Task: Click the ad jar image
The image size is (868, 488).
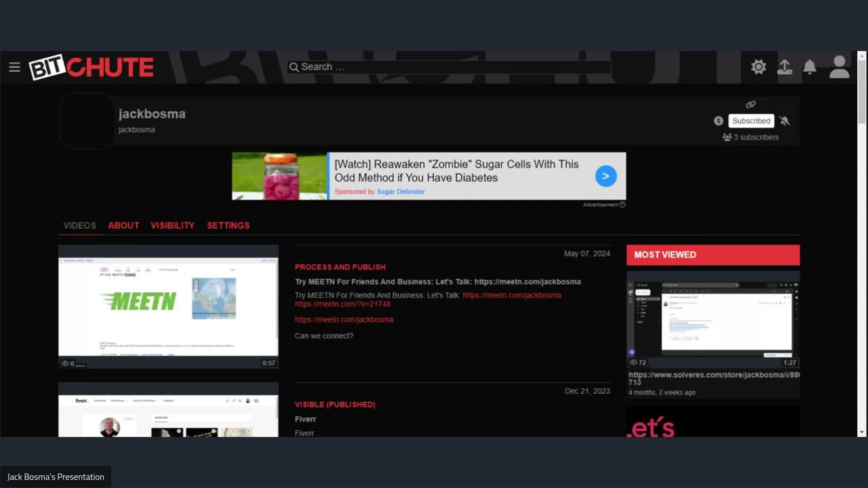Action: pyautogui.click(x=279, y=176)
